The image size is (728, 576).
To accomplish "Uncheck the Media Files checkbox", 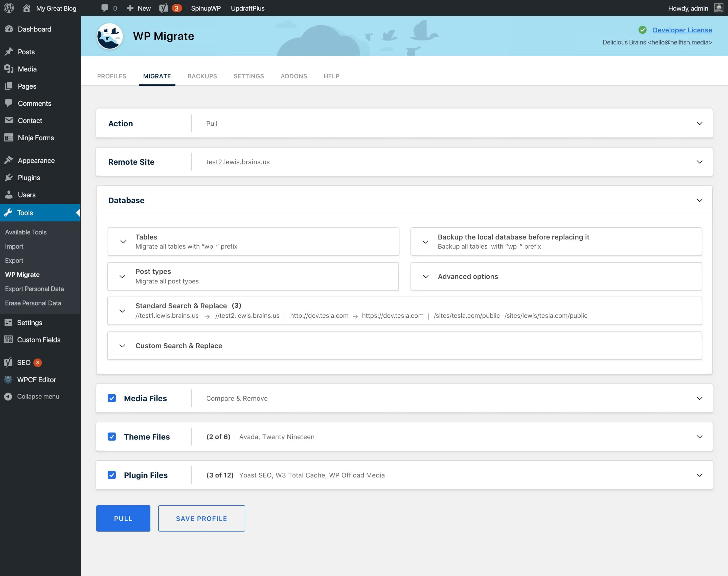I will point(112,398).
